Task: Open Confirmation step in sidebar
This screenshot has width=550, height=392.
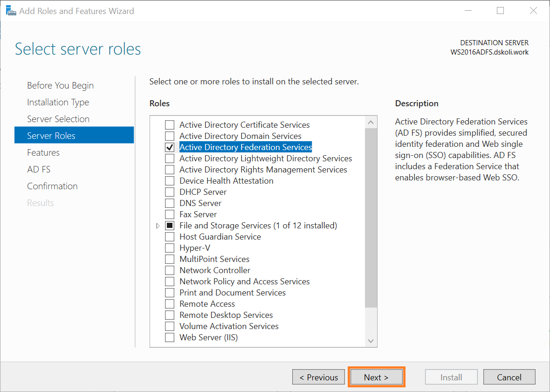Action: (x=52, y=186)
